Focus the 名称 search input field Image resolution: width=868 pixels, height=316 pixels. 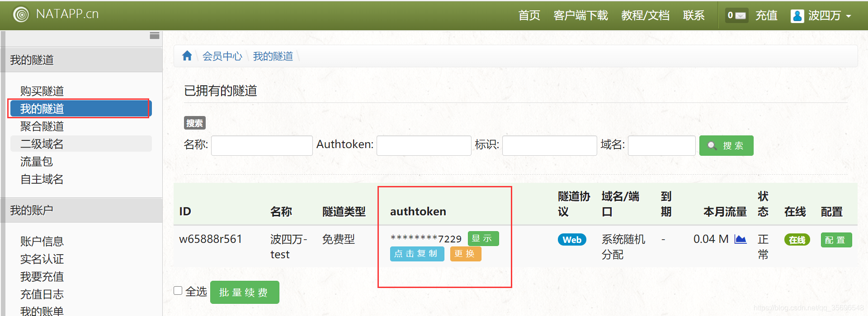(262, 145)
